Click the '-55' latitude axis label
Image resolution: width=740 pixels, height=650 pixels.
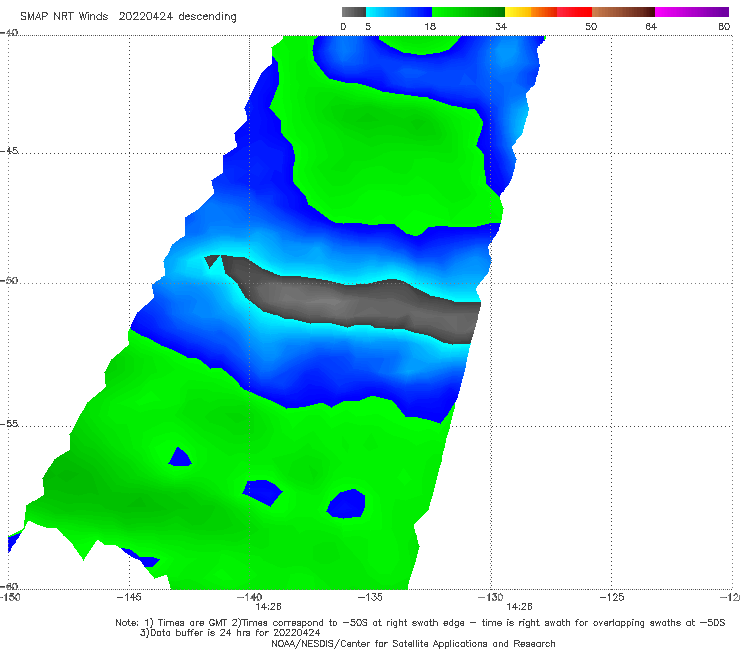click(x=9, y=423)
